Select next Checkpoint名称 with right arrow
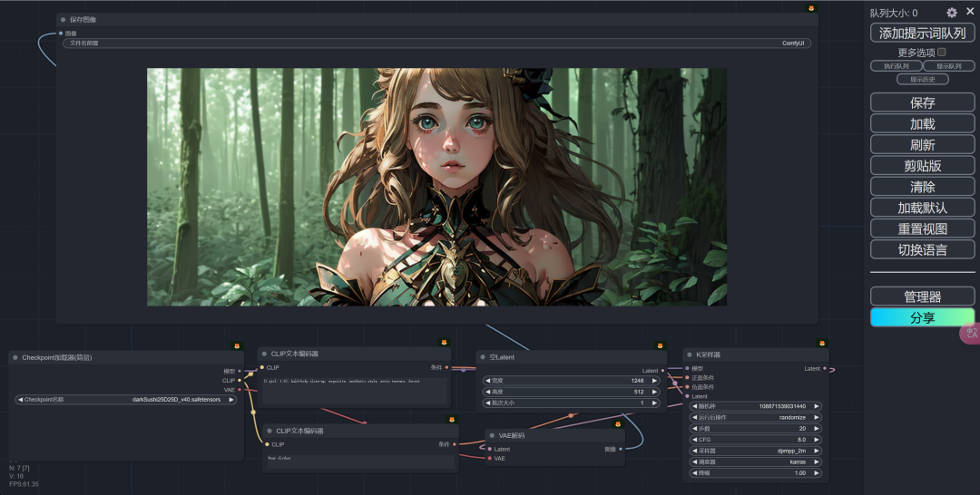The height and width of the screenshot is (495, 980). (230, 400)
